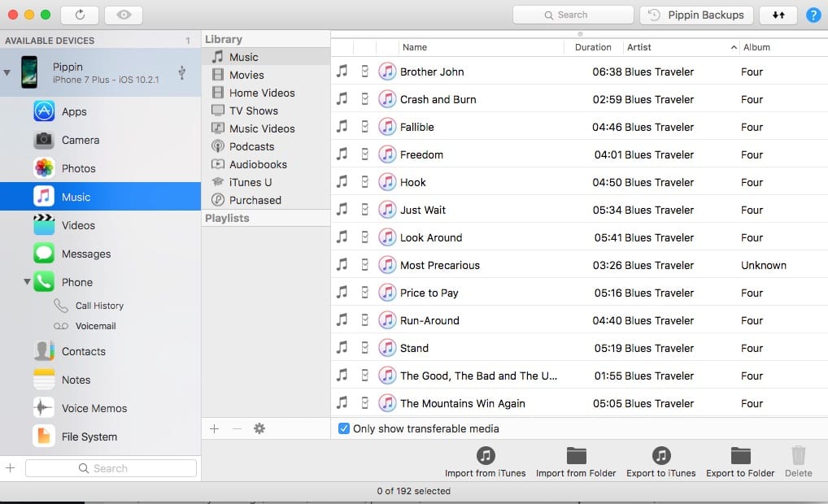Sort tracks by the Duration column

pos(593,47)
